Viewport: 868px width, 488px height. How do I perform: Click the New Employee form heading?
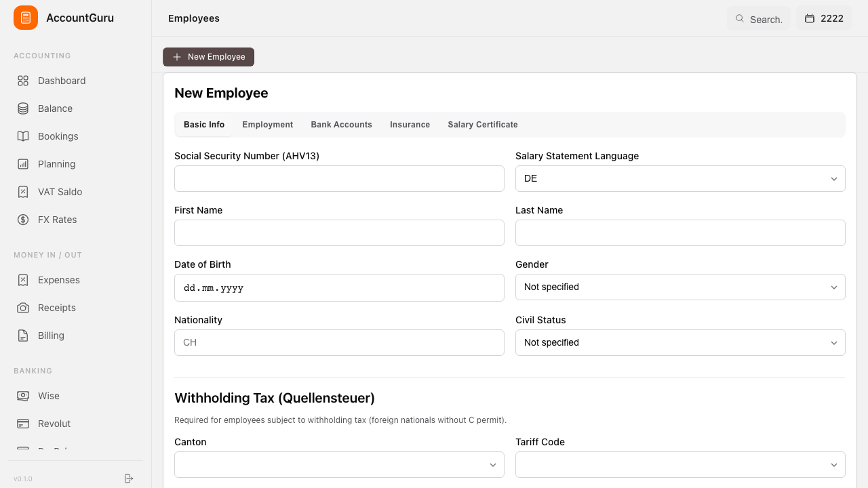(x=221, y=93)
